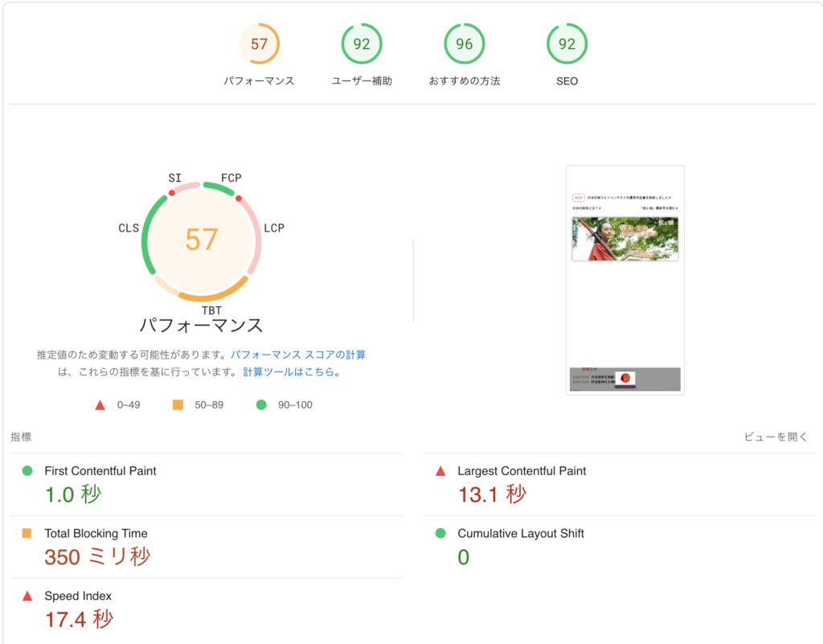Click the FCP label on the gauge
The width and height of the screenshot is (823, 644).
click(231, 178)
